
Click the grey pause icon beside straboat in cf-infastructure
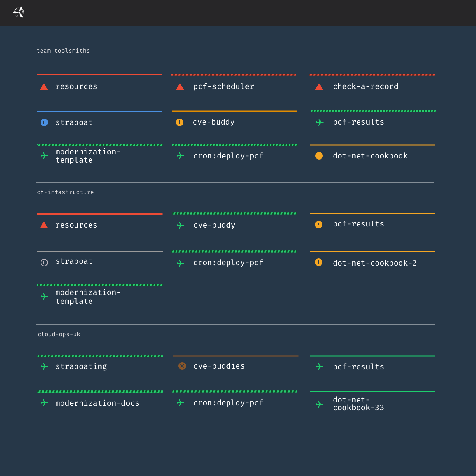[44, 263]
